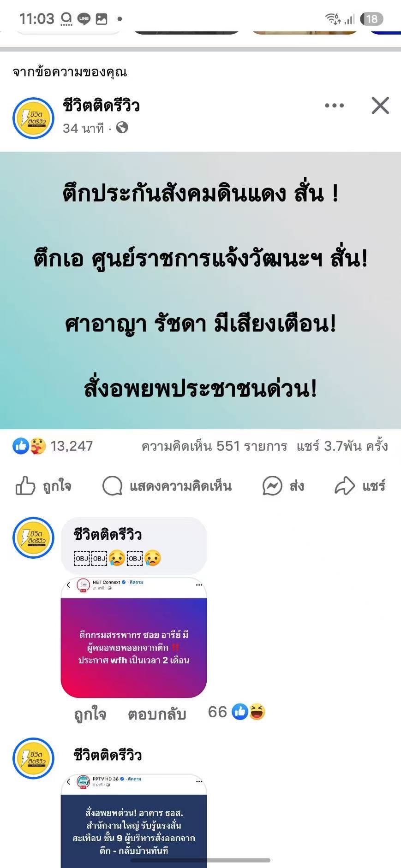Close the post with the X icon

coord(380,106)
